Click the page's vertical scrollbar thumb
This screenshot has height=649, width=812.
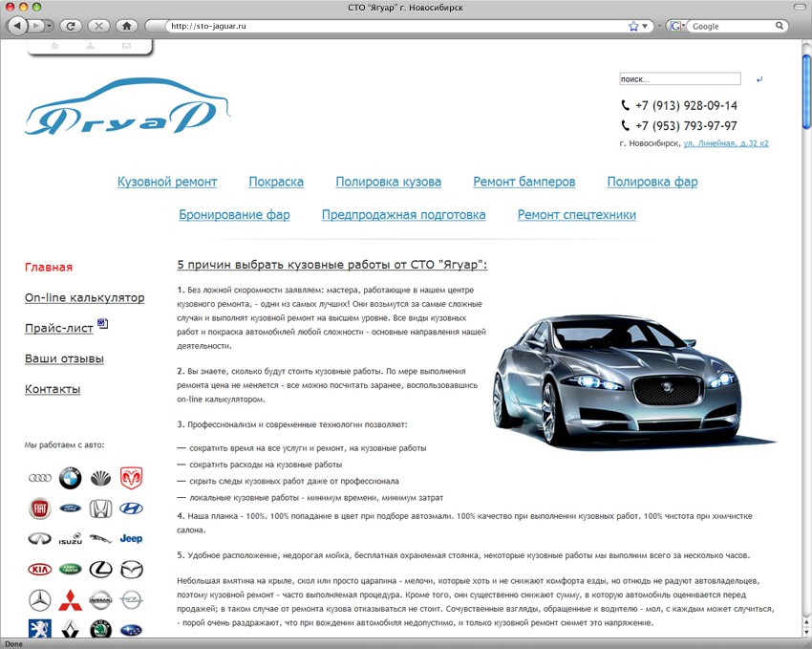[x=807, y=91]
